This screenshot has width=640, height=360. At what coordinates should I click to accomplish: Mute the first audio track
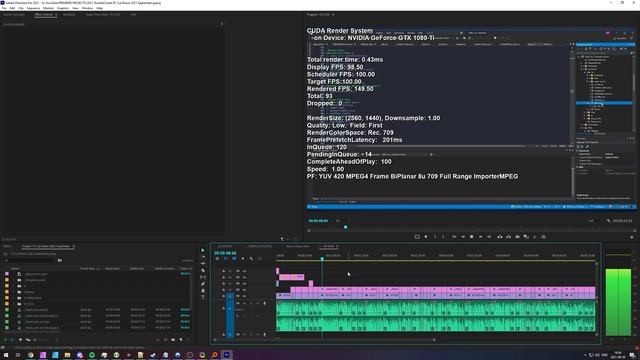tap(245, 303)
